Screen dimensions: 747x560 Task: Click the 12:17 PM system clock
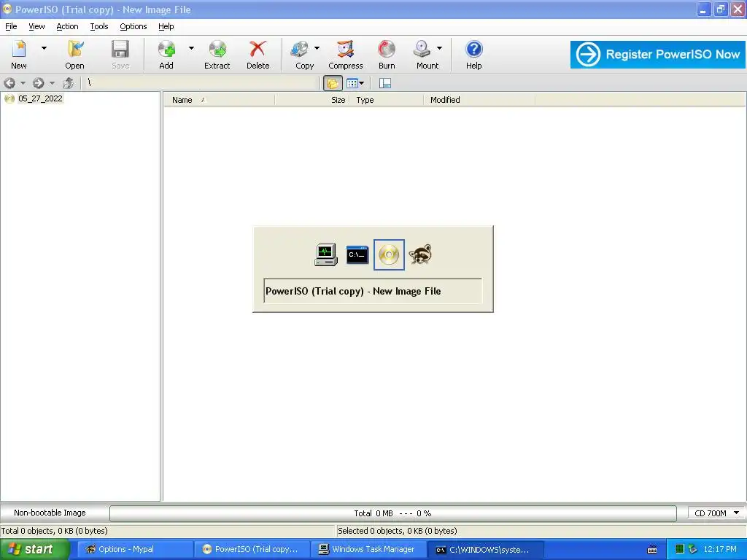(x=720, y=549)
